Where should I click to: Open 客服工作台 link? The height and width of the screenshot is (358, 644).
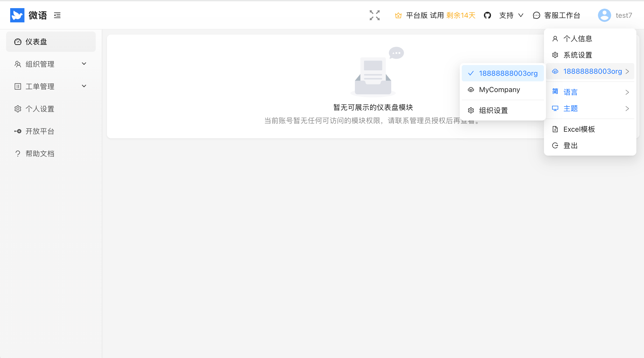(556, 16)
